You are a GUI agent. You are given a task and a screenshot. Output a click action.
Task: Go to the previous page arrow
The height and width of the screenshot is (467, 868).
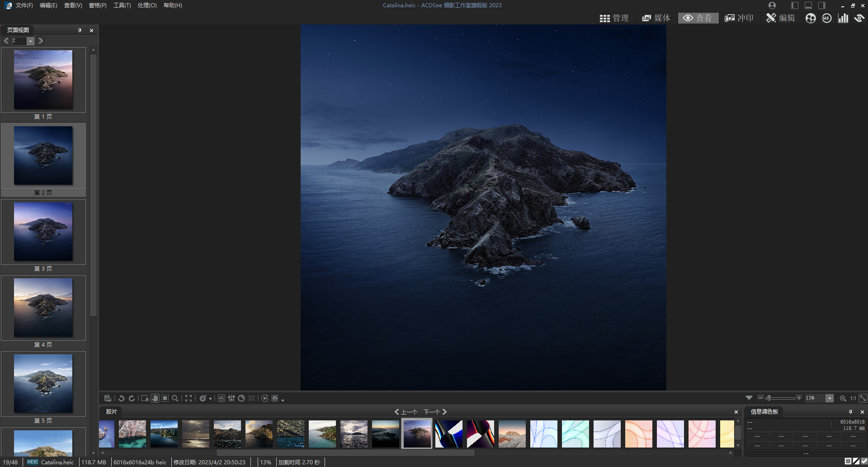pyautogui.click(x=6, y=41)
